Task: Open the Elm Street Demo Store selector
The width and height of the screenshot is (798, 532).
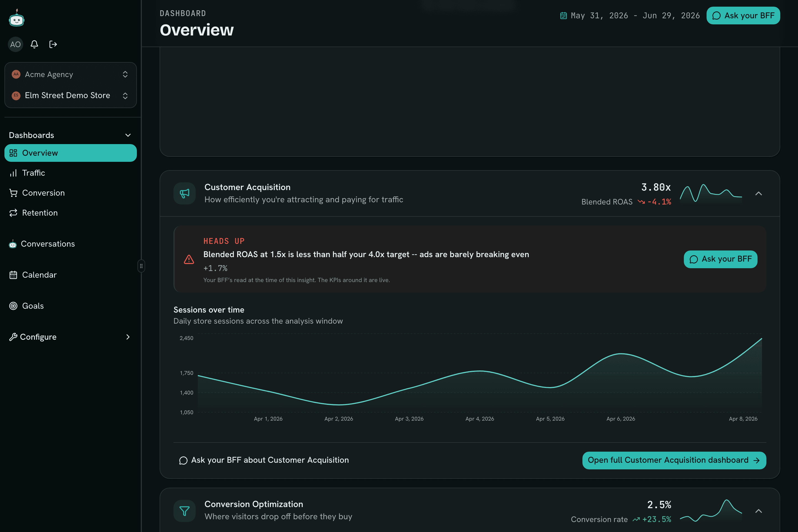Action: click(x=71, y=95)
